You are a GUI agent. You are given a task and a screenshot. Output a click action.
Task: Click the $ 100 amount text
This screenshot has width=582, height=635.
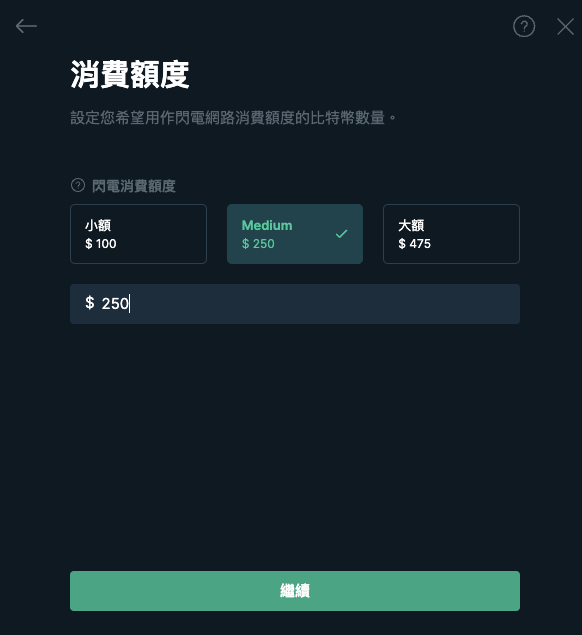tap(100, 243)
